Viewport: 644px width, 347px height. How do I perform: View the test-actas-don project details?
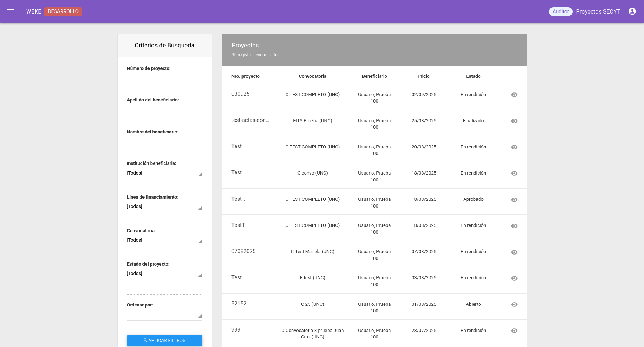point(514,121)
